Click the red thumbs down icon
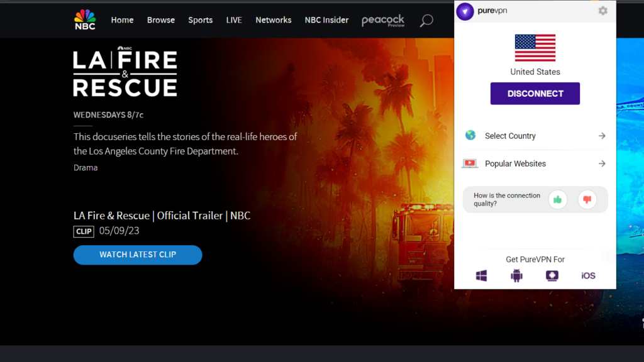Screen dimensions: 644x362 (x=587, y=200)
